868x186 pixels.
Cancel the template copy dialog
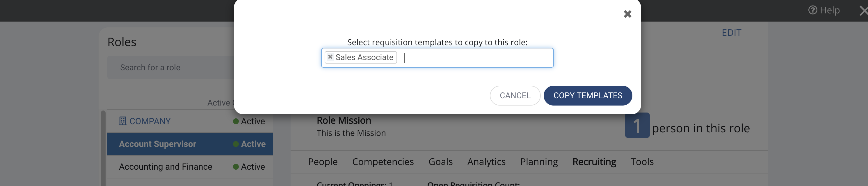click(515, 96)
